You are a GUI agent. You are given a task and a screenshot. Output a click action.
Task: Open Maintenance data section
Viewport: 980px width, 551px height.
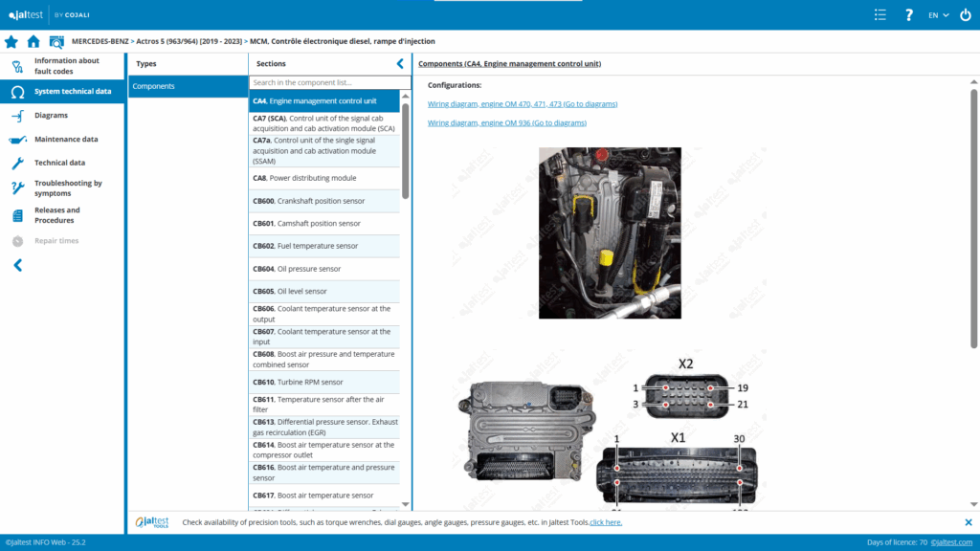click(66, 140)
